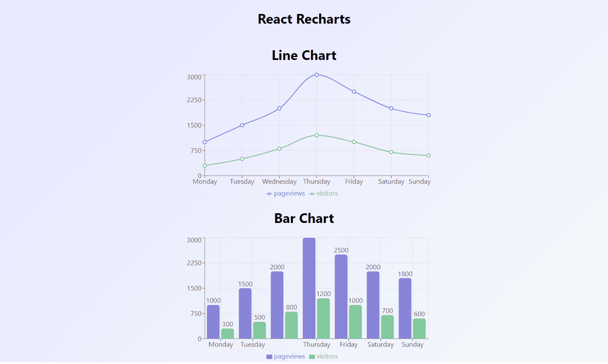Click the green bar labeled 800
Image resolution: width=608 pixels, height=364 pixels.
coord(291,326)
